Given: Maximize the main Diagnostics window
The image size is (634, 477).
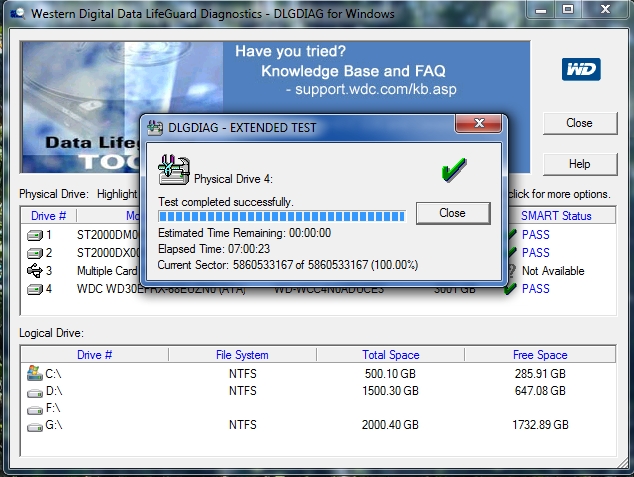Looking at the screenshot, I should [x=568, y=10].
